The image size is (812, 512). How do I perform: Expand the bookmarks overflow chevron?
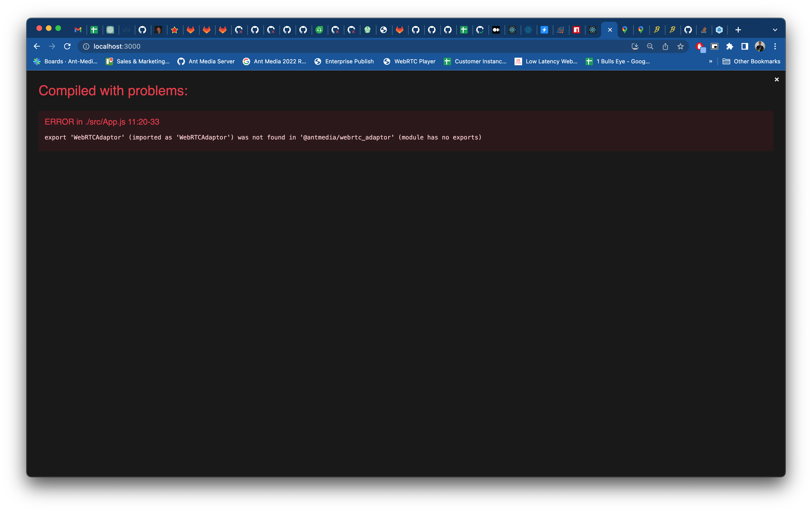711,61
